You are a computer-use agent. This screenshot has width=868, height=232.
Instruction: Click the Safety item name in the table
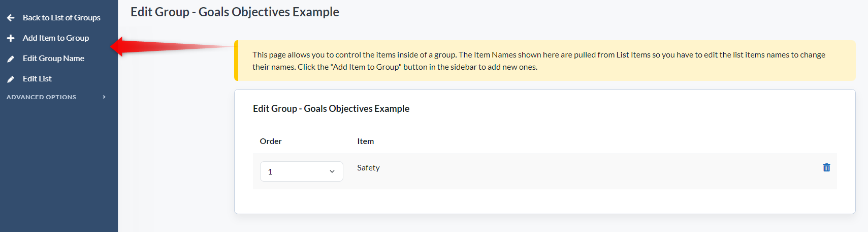(368, 168)
